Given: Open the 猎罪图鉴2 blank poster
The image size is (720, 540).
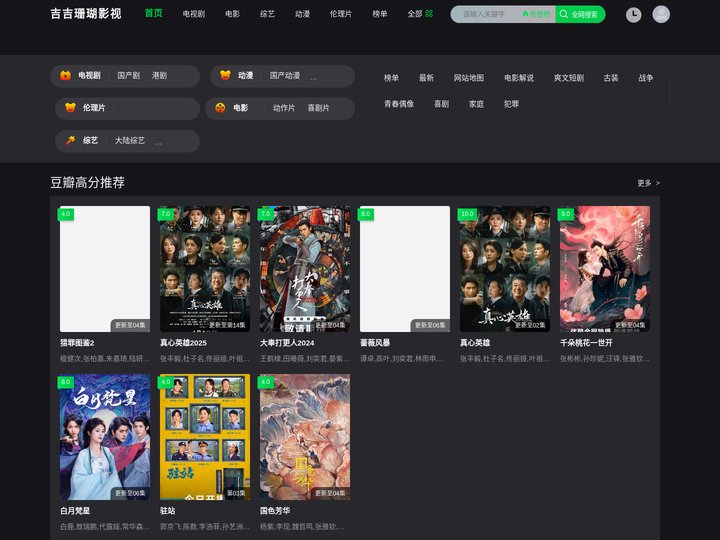Looking at the screenshot, I should [105, 269].
